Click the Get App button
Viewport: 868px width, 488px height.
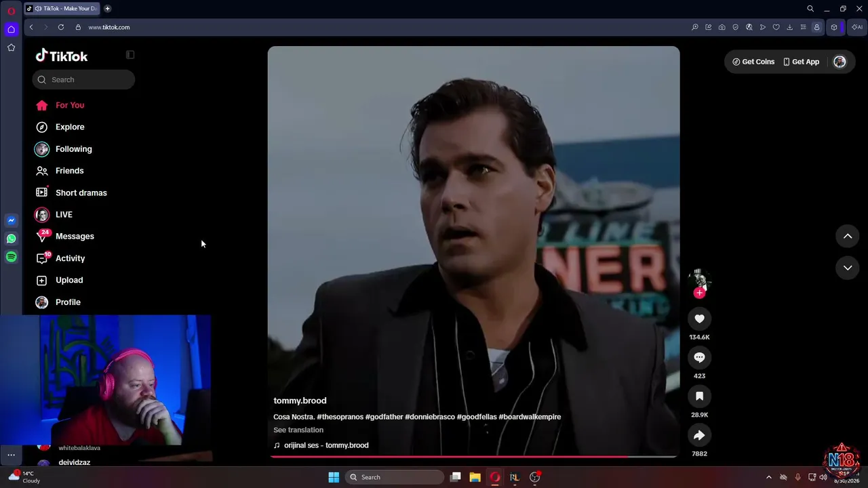pos(801,62)
